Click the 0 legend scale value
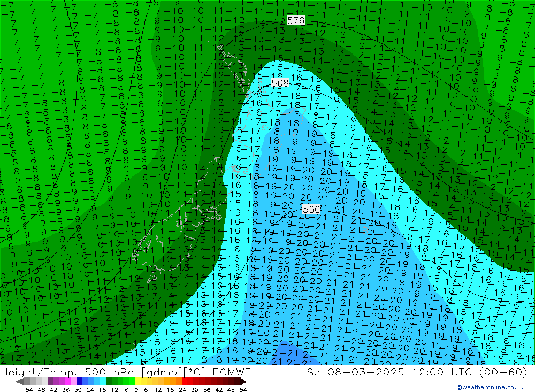535x392 pixels. tap(136, 389)
